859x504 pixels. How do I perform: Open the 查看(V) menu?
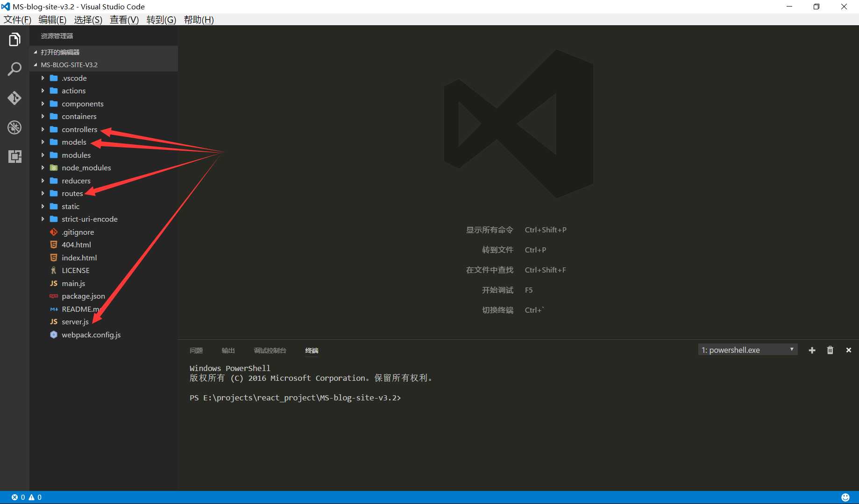point(124,20)
